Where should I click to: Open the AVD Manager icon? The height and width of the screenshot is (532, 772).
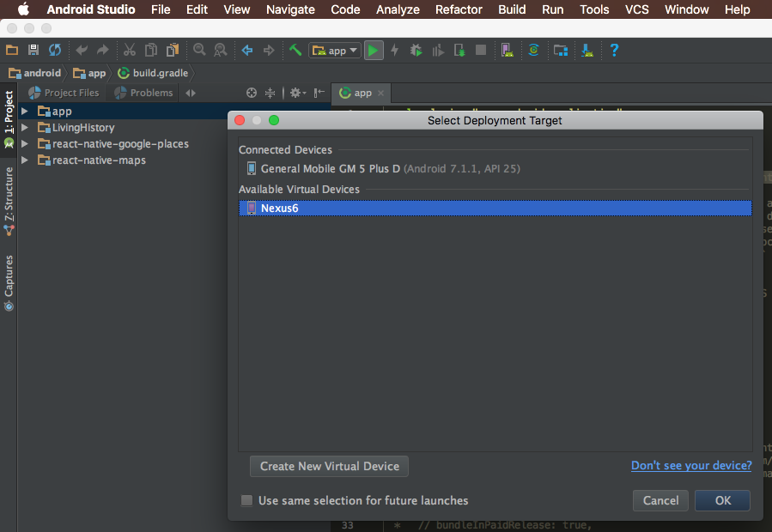point(508,51)
